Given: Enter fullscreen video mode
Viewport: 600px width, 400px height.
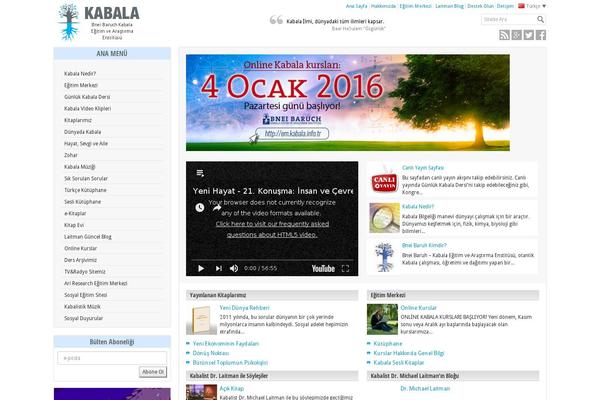Looking at the screenshot, I should coord(345,269).
